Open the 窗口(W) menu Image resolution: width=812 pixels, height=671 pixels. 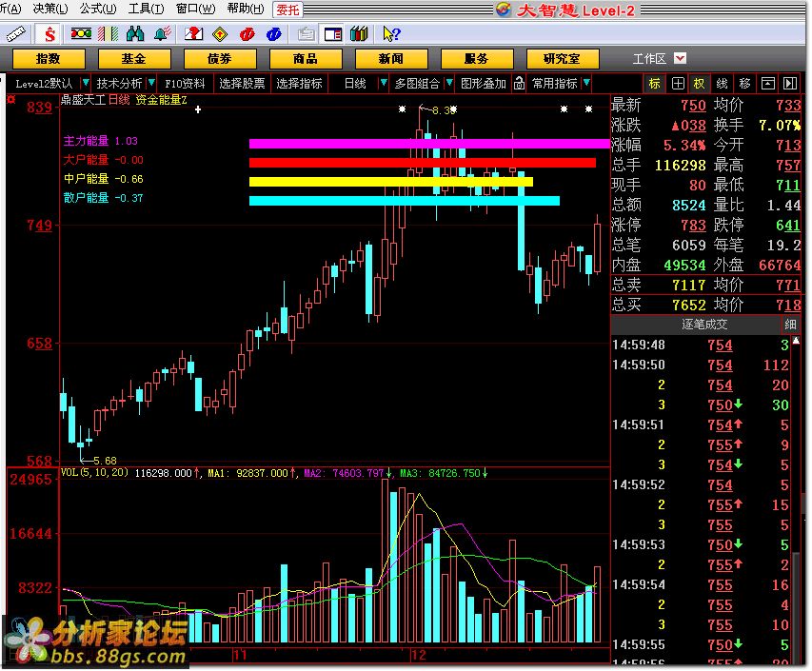pyautogui.click(x=195, y=9)
